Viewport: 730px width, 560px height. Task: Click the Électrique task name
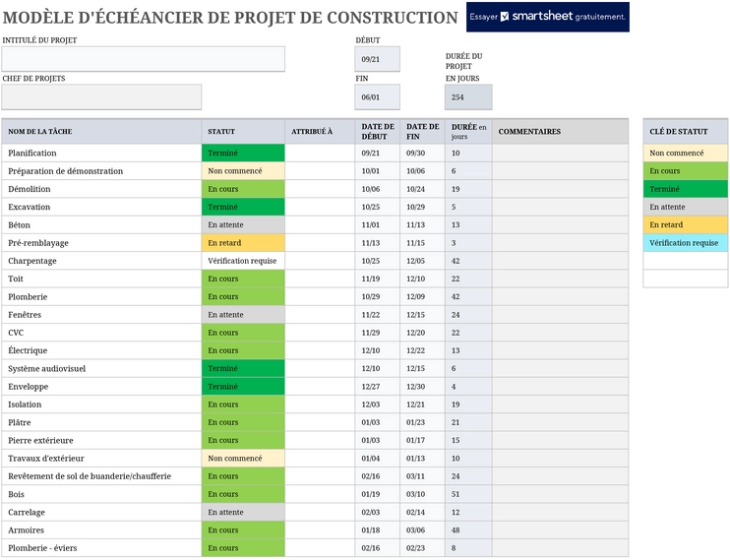[28, 350]
